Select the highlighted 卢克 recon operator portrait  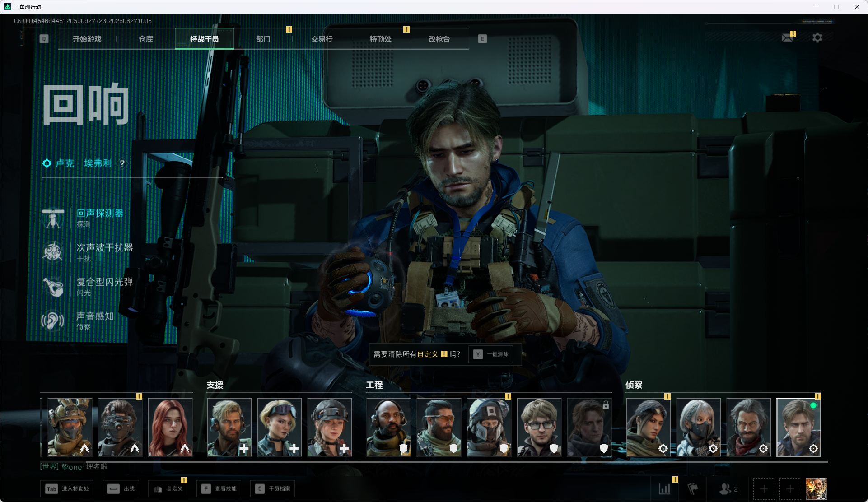pos(799,427)
